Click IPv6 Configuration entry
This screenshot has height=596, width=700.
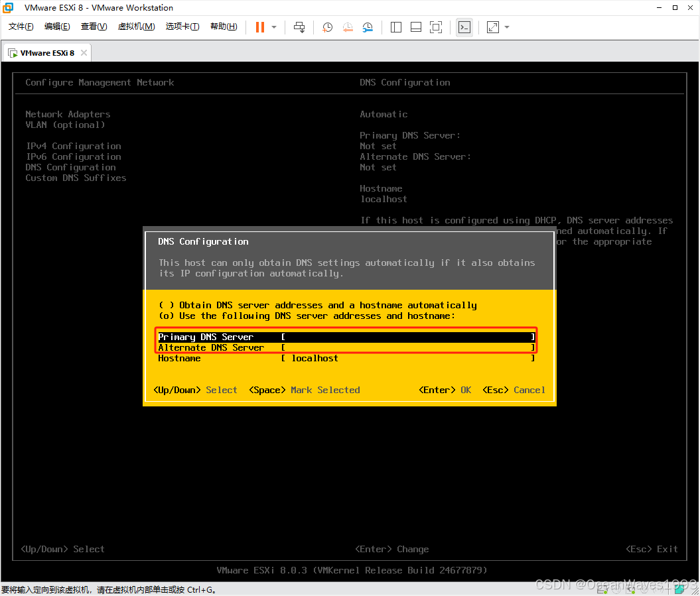(73, 156)
